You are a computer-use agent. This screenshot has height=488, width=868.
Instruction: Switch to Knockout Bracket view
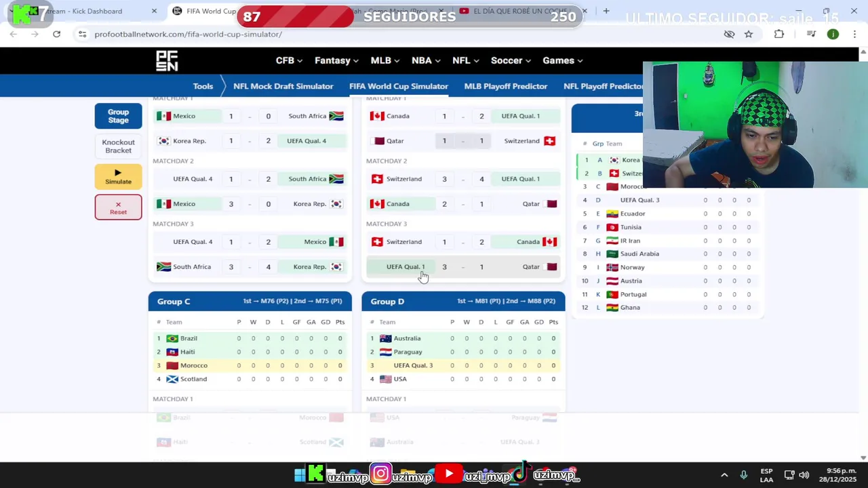(x=118, y=146)
